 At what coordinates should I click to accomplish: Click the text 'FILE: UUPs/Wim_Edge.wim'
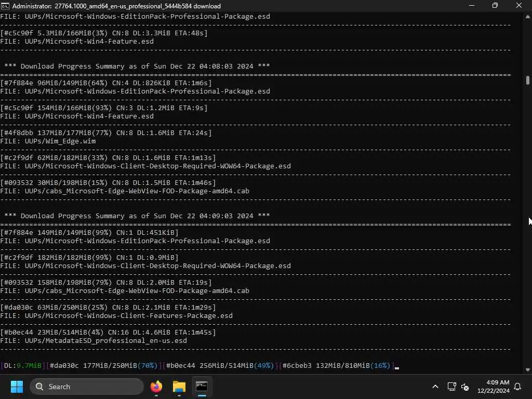[48, 141]
